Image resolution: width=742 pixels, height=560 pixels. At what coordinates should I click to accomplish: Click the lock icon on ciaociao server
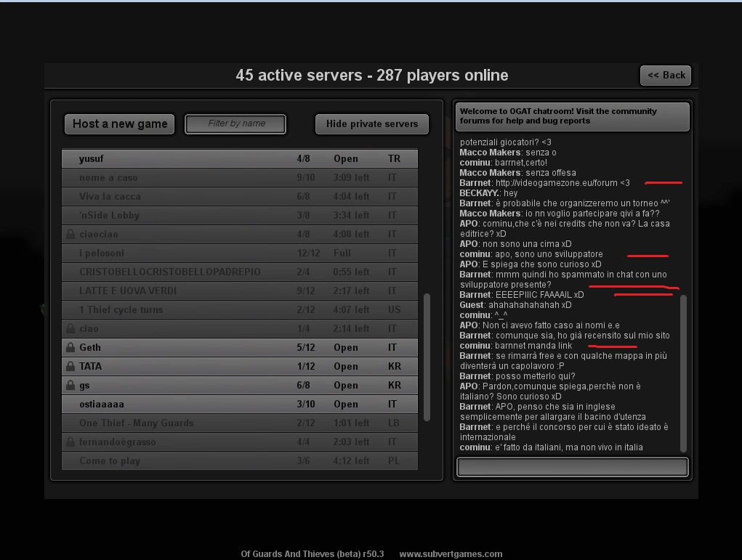(70, 234)
